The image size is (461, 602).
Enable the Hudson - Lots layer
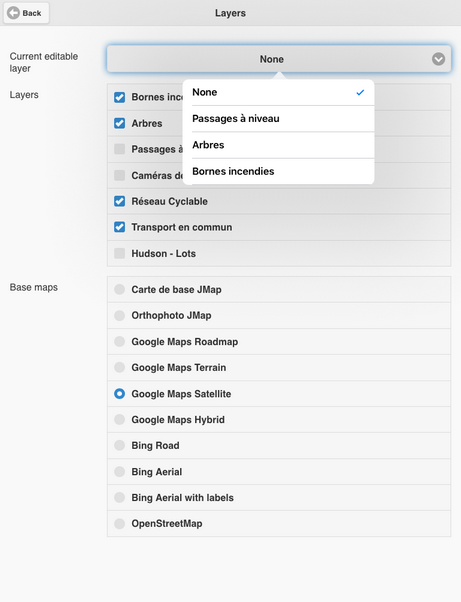(x=119, y=253)
